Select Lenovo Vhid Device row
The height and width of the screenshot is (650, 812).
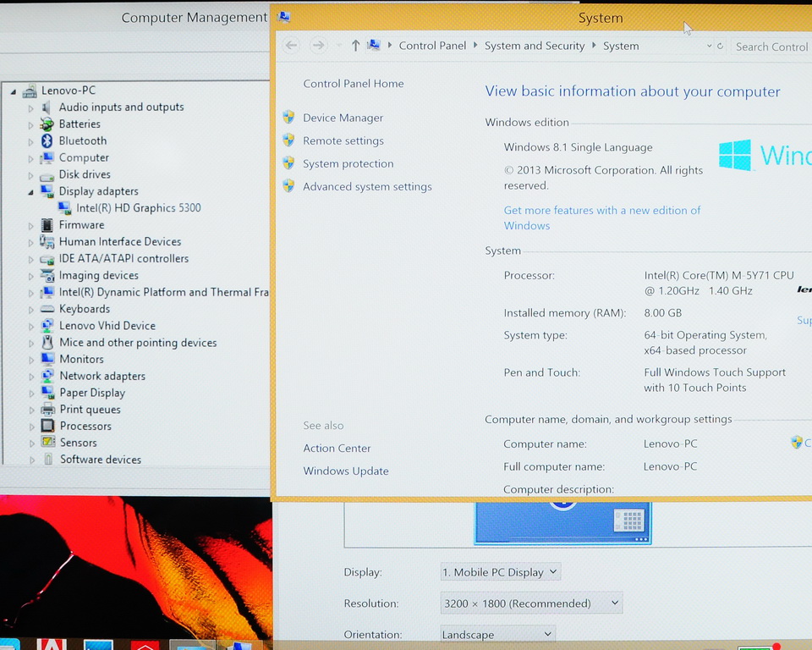(107, 326)
